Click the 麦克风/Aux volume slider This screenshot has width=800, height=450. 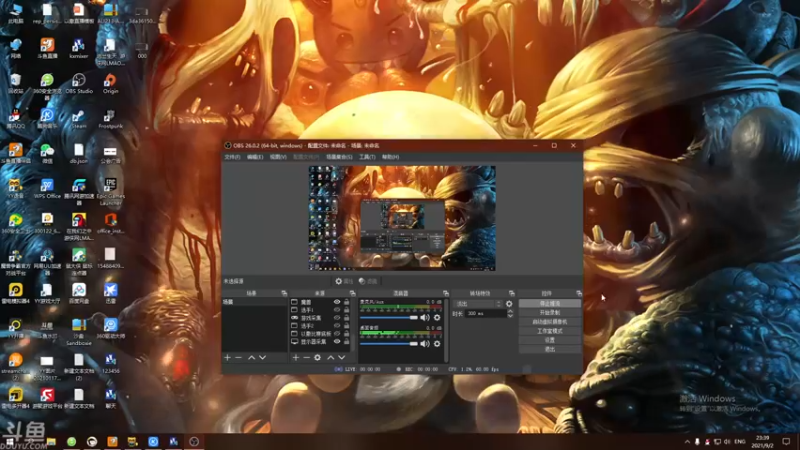(389, 317)
